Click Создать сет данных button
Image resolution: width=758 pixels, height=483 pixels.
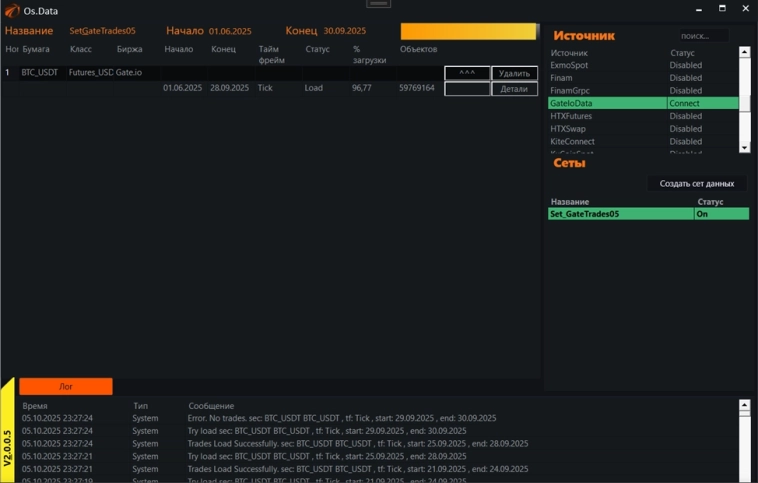697,183
